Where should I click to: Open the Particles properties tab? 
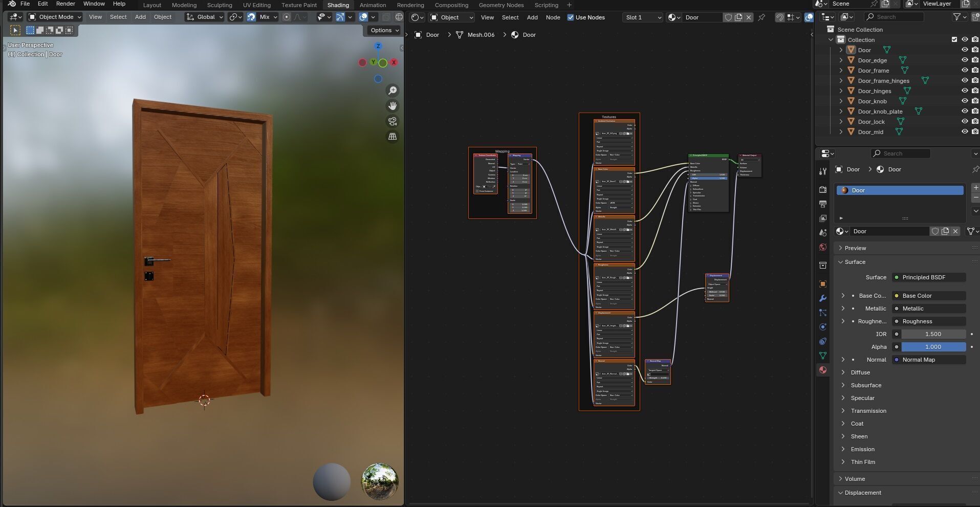[x=823, y=313]
